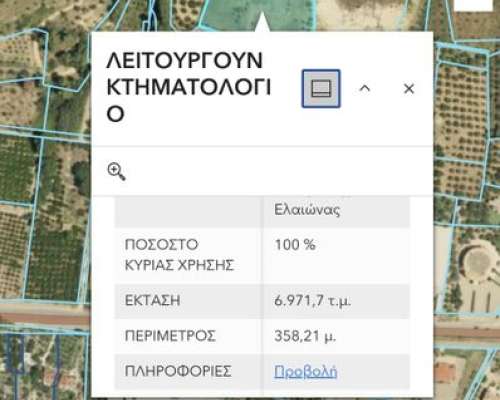The image size is (500, 400).
Task: Click the ΛΕΙΤΟΥΡΓΟΥΝ ΚΤΗΜΑΤΟΛΟΓΙΟ popup title
Action: (x=189, y=87)
